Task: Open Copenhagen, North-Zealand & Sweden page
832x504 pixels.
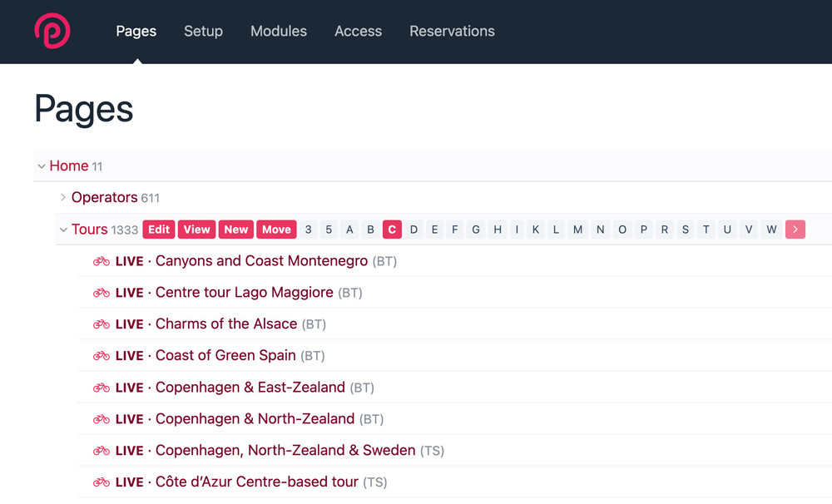Action: [285, 451]
